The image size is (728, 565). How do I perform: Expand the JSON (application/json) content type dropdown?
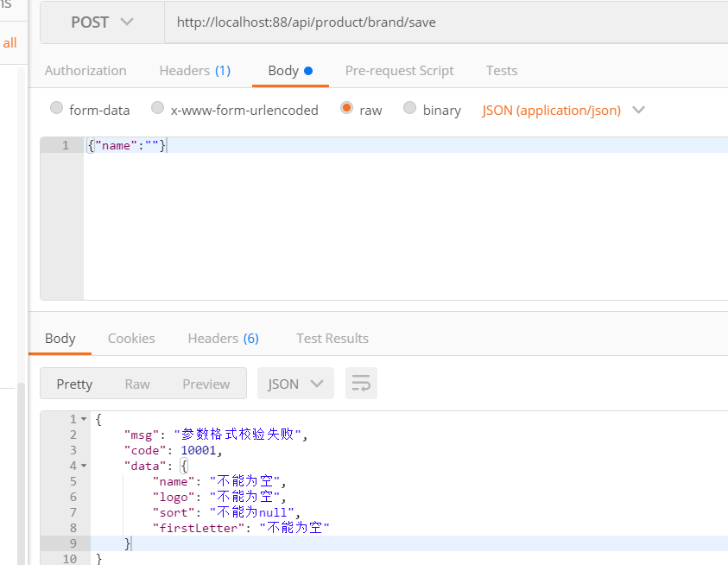(x=563, y=110)
